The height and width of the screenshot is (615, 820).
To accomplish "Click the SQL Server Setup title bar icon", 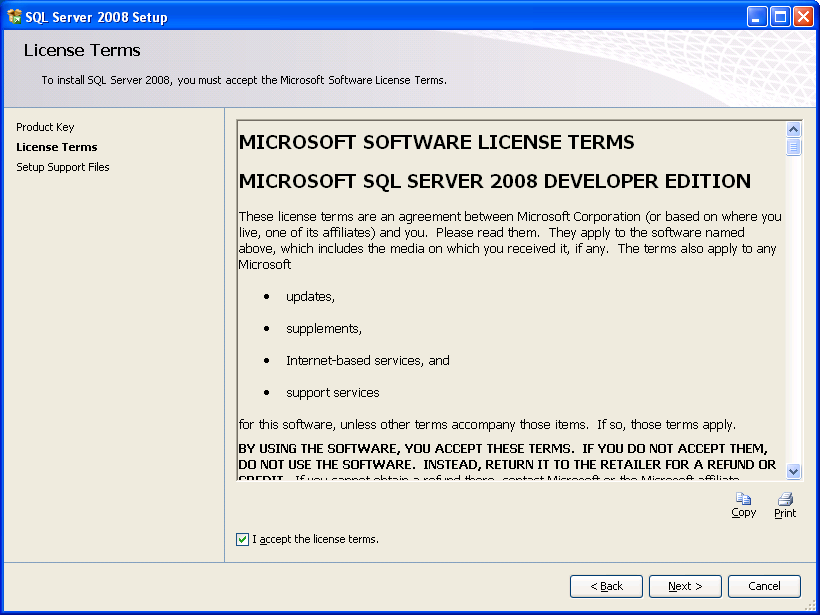I will (15, 17).
